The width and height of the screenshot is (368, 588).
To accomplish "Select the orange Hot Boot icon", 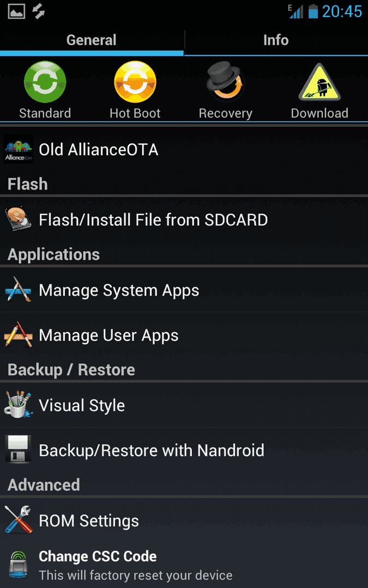I will click(135, 82).
